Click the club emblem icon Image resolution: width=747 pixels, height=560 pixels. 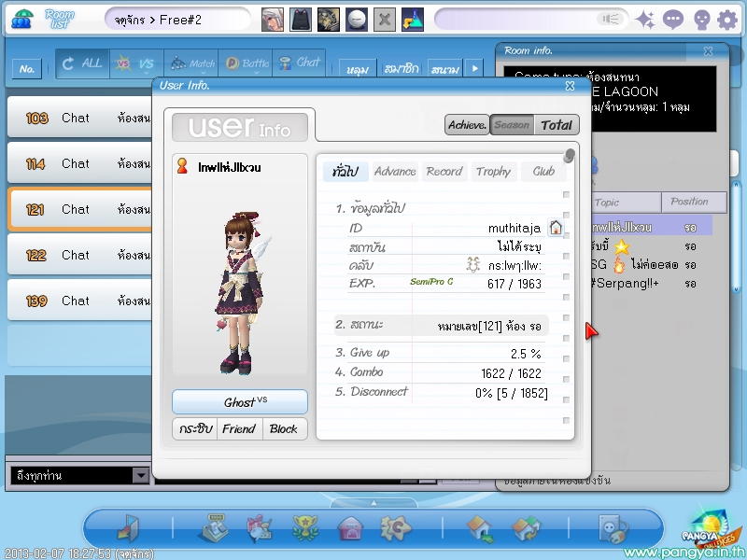click(x=473, y=265)
